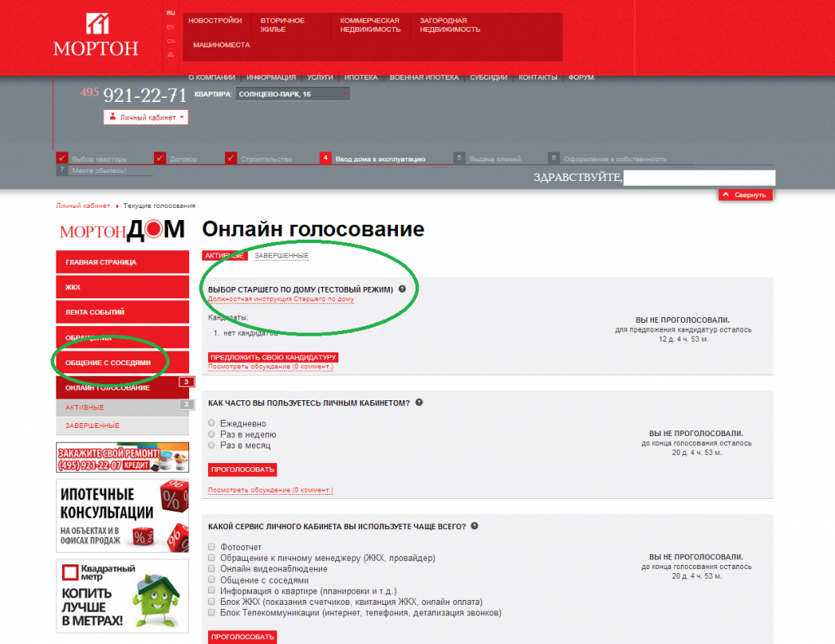
Task: Switch language to EN
Action: coord(170,27)
